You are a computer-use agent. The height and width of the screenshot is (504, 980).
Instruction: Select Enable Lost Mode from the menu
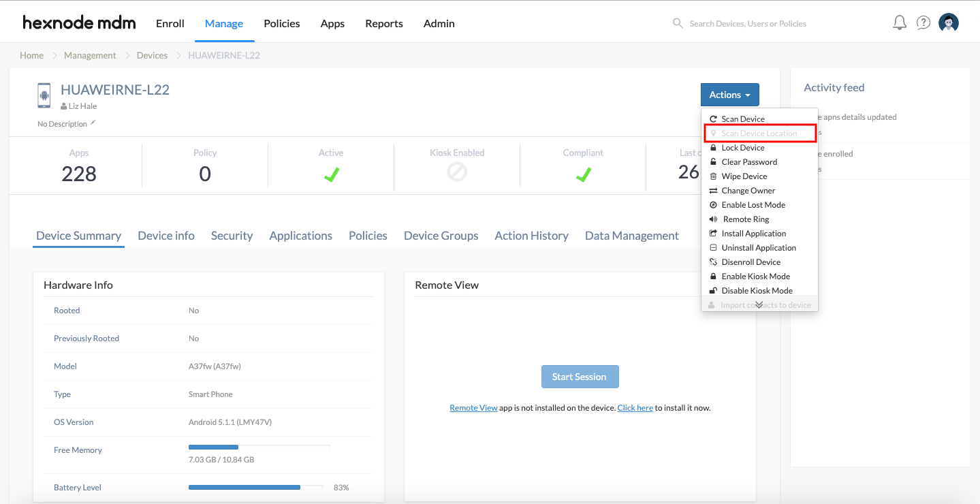tap(749, 204)
